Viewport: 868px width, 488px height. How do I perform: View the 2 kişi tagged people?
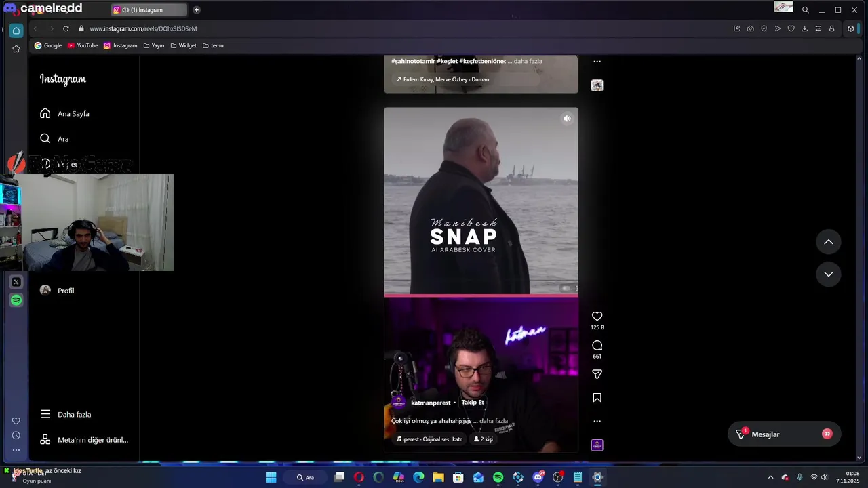pos(483,439)
